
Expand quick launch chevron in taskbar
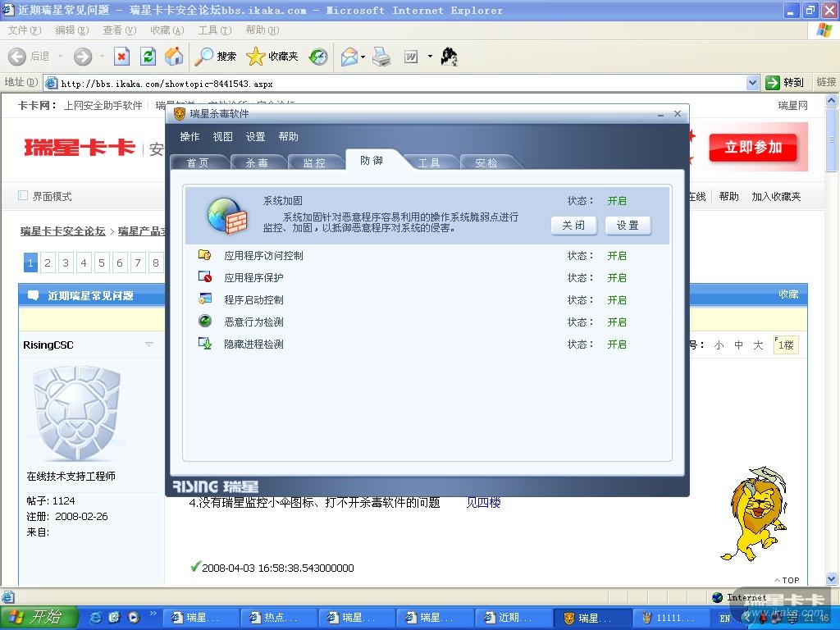point(153,614)
